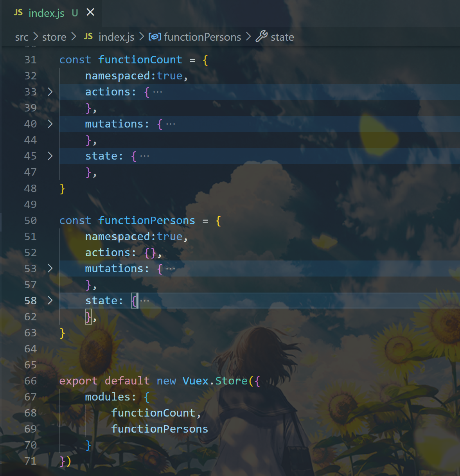This screenshot has height=476, width=460.
Task: Click the JS icon in the breadcrumb
Action: [88, 36]
